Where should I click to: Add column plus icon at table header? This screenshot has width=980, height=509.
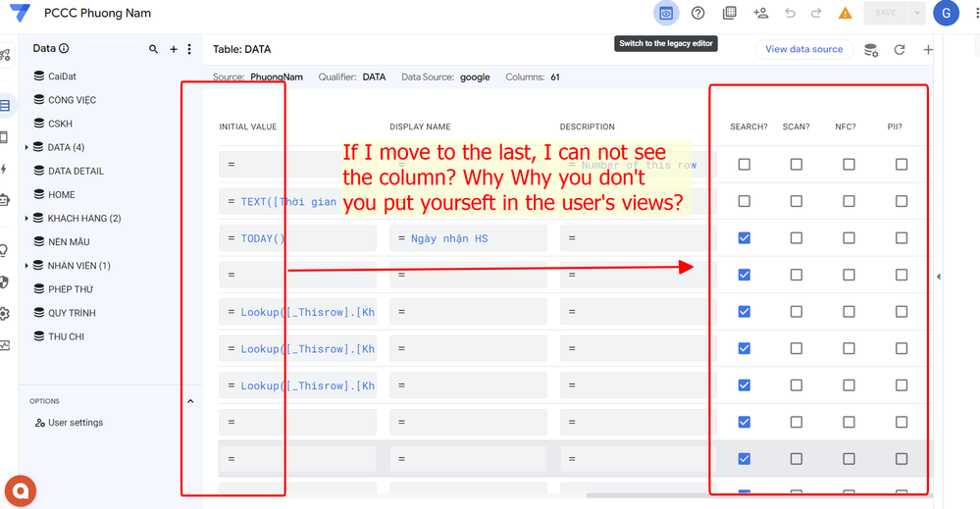[x=928, y=50]
